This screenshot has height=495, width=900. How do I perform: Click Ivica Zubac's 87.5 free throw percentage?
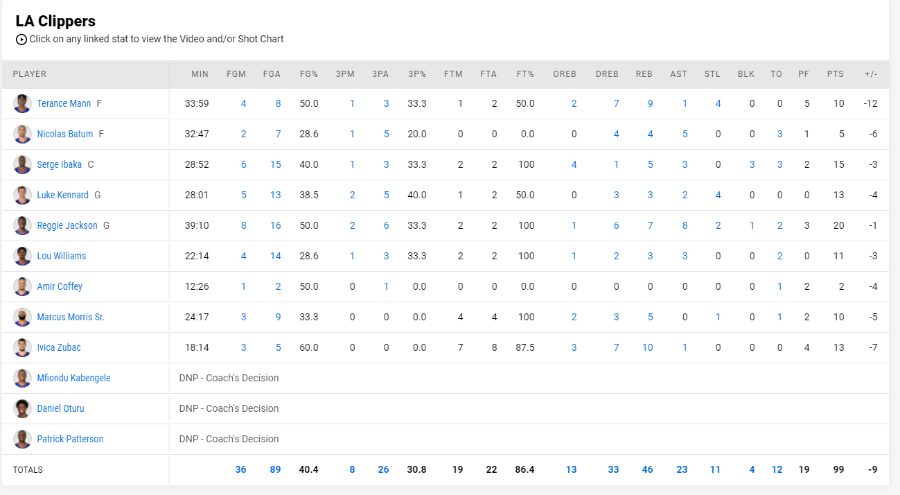[525, 347]
